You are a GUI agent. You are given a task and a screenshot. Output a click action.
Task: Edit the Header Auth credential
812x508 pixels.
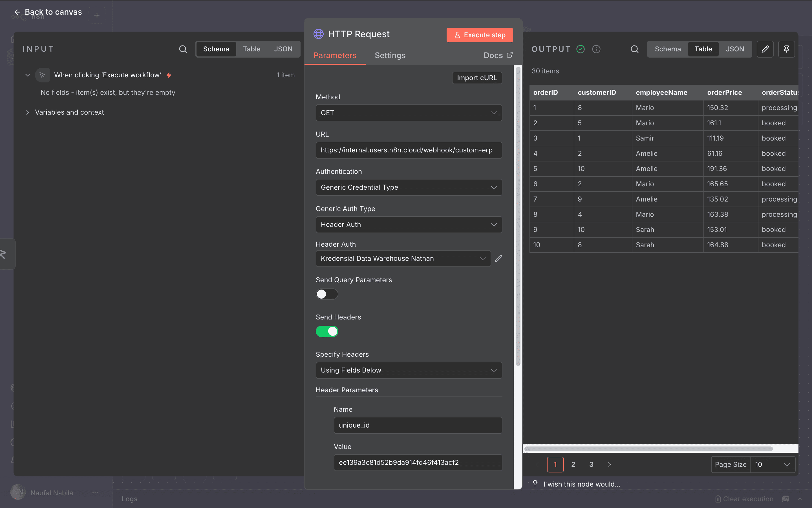[x=498, y=258]
